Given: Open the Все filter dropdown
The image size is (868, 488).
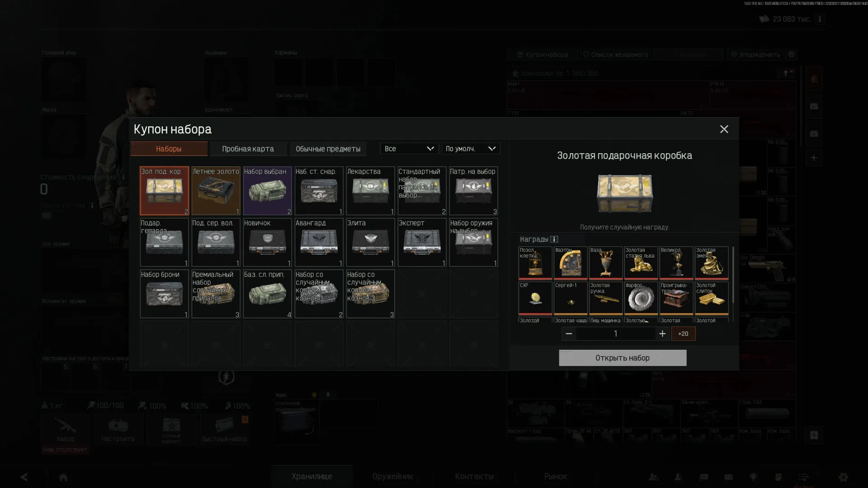Looking at the screenshot, I should point(409,149).
